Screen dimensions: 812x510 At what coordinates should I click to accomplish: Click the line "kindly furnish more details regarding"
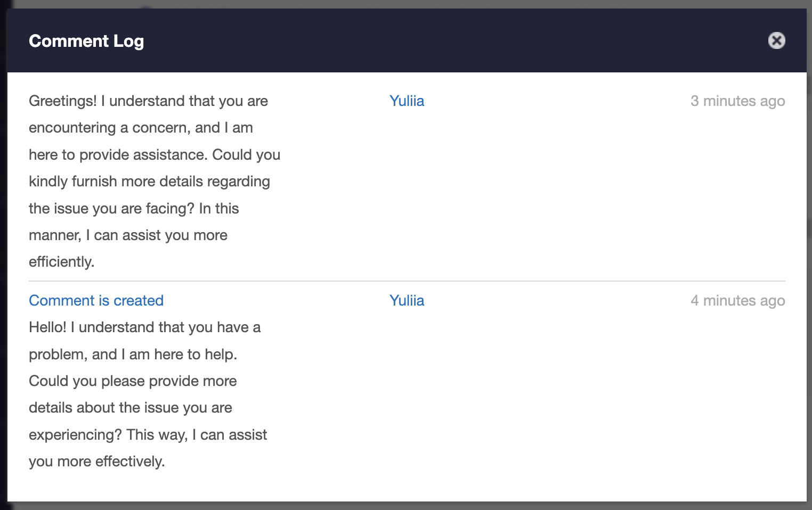(x=149, y=182)
